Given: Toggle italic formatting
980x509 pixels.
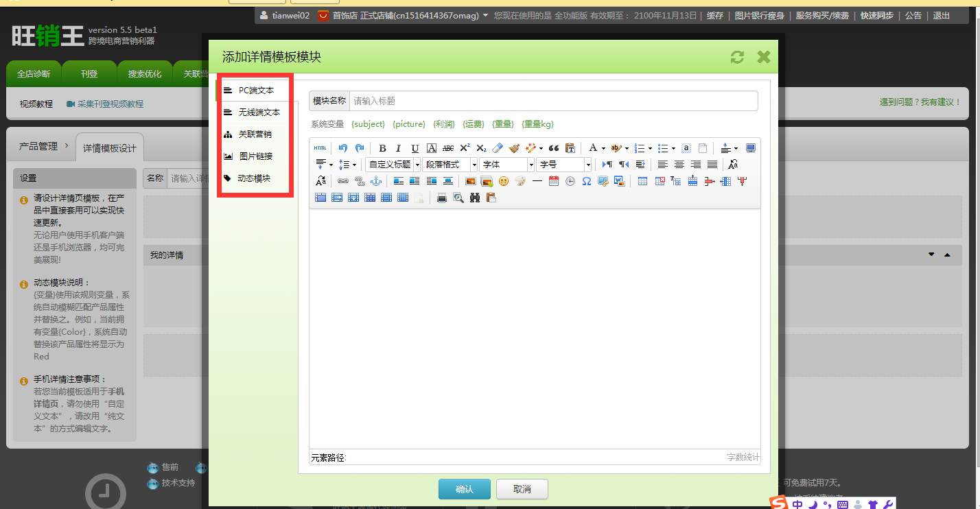Looking at the screenshot, I should 398,148.
